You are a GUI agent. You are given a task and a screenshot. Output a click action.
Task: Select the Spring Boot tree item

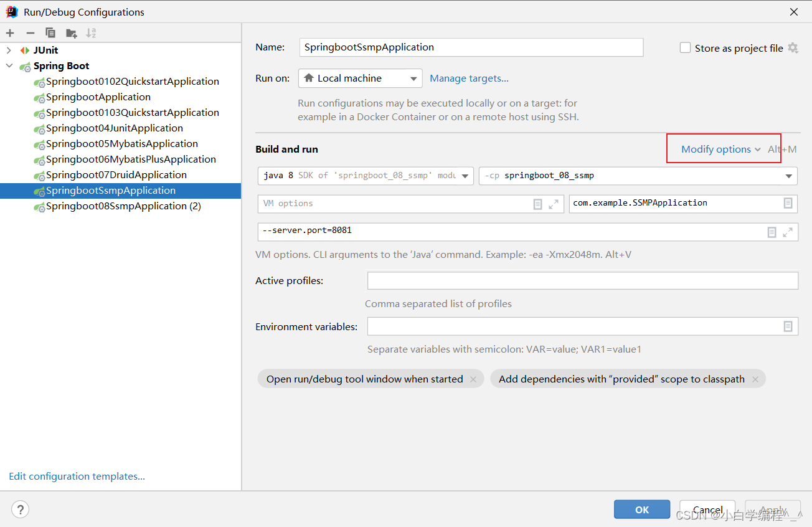point(61,66)
